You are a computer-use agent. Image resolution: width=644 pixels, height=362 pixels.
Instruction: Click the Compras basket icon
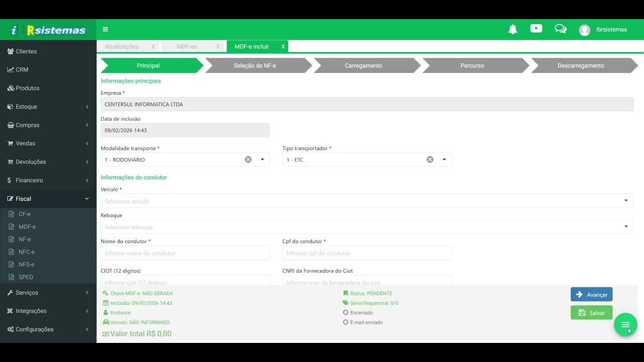(x=11, y=125)
